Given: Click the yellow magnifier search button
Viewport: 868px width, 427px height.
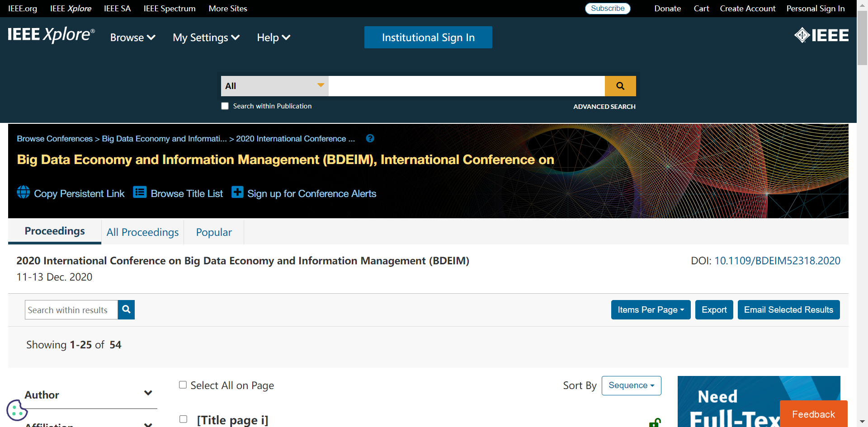Looking at the screenshot, I should pyautogui.click(x=620, y=86).
